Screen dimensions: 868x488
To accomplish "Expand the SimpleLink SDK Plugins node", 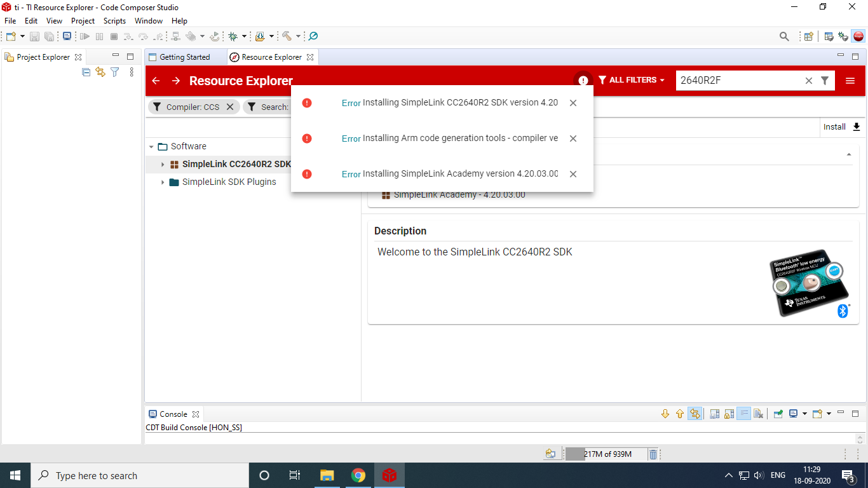I will [163, 182].
